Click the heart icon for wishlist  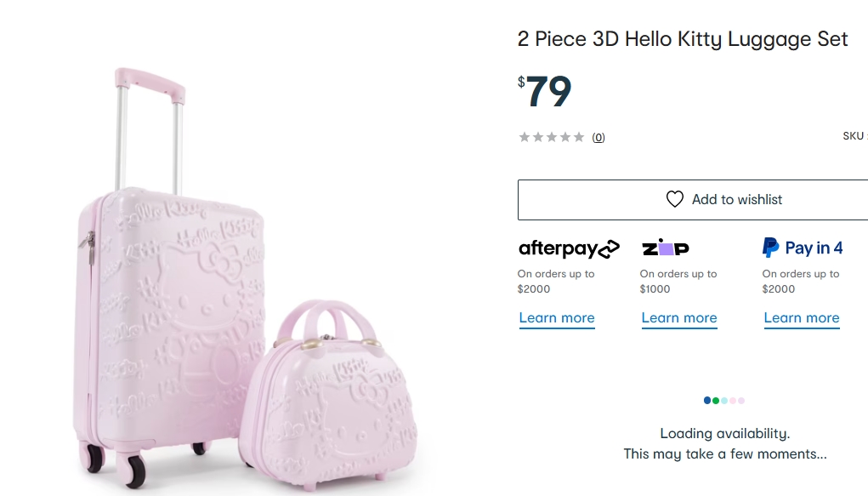tap(674, 199)
